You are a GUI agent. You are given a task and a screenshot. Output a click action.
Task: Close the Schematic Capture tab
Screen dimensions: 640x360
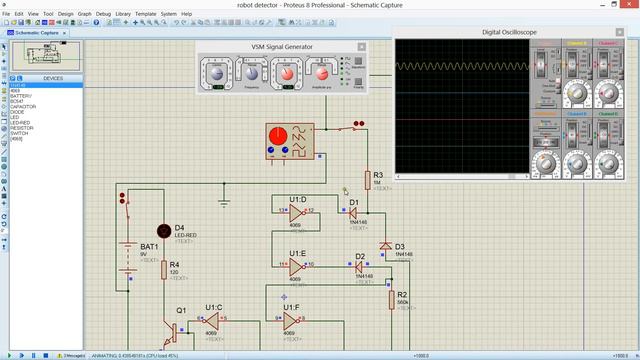(64, 33)
